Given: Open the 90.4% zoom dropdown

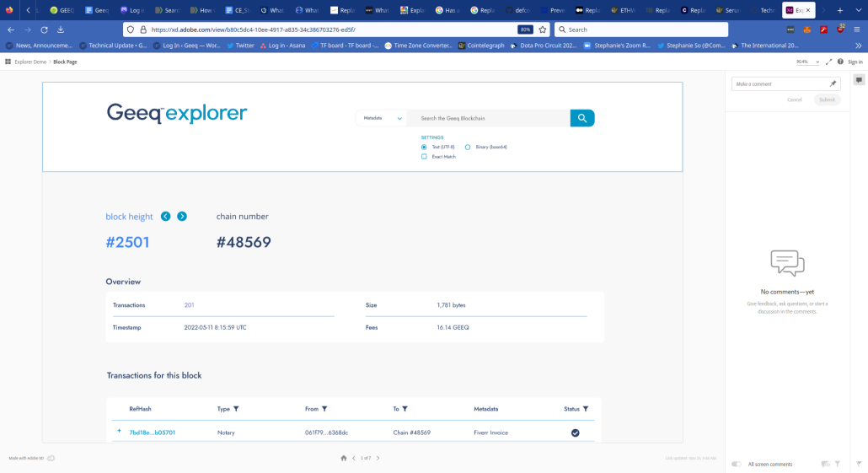Looking at the screenshot, I should [x=807, y=62].
